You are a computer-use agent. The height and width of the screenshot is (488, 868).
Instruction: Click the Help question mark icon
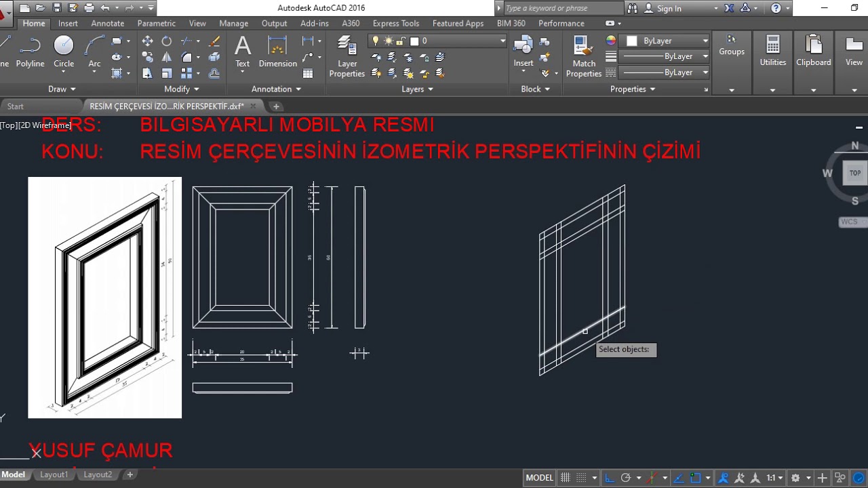pyautogui.click(x=776, y=8)
